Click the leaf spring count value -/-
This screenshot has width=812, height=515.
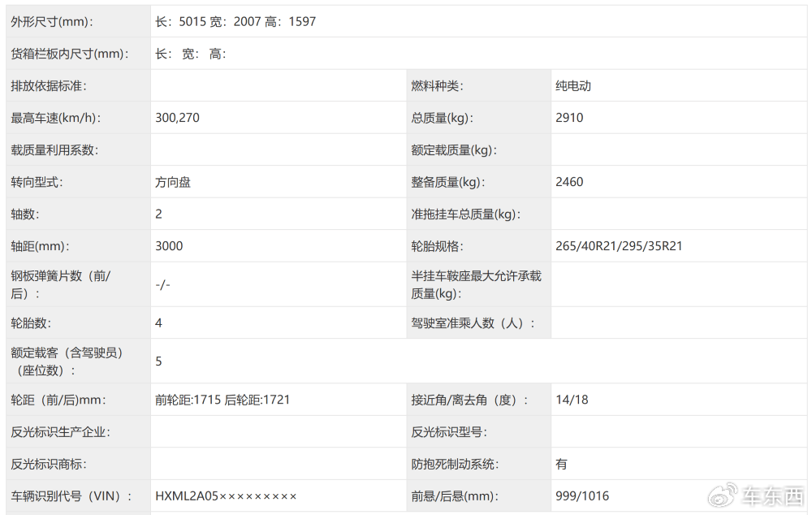point(162,284)
